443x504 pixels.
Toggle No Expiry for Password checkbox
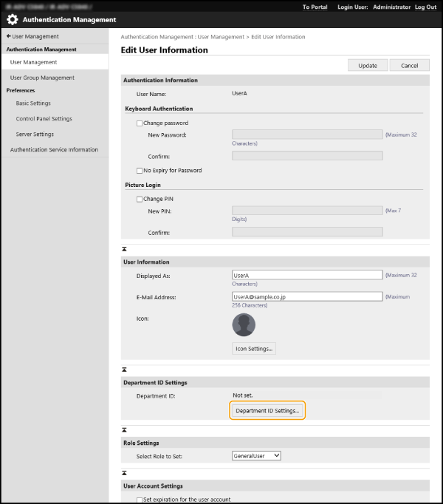(x=140, y=171)
